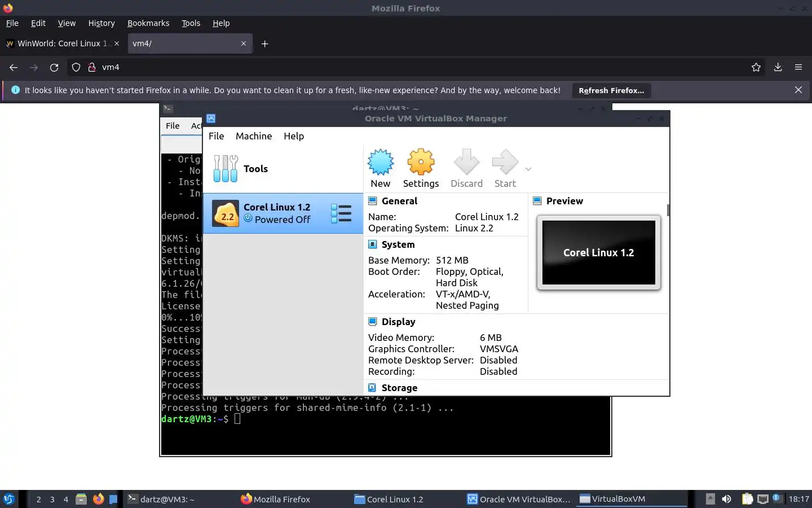This screenshot has height=508, width=812.
Task: Select the Corel Linux 1.2 virtual machine
Action: click(x=283, y=213)
